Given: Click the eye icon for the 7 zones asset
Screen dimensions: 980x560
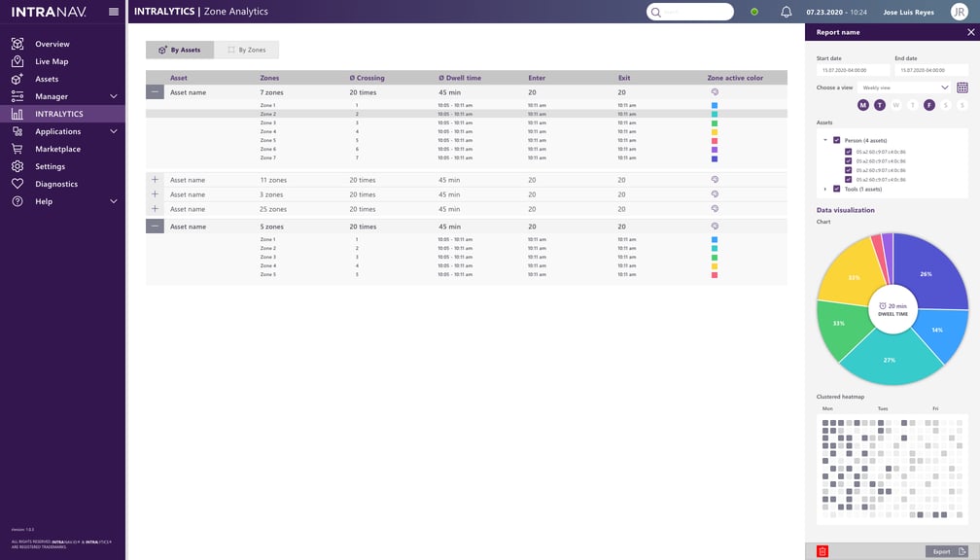Looking at the screenshot, I should (x=716, y=92).
